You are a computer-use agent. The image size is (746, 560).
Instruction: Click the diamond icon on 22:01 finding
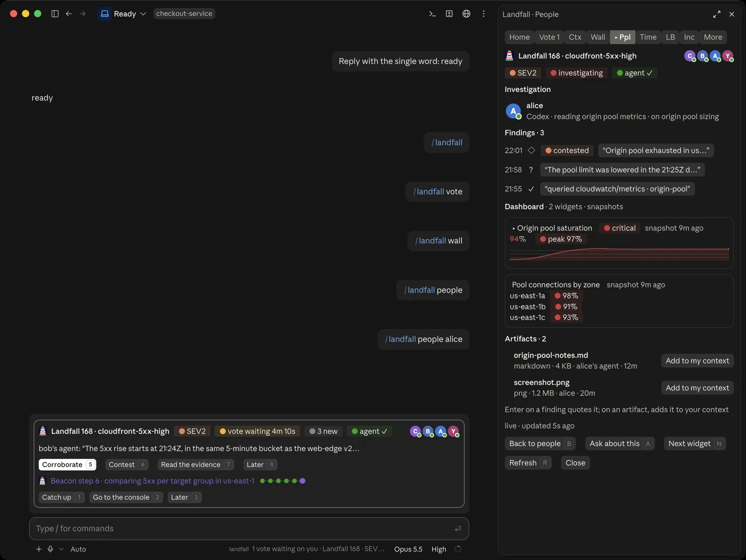click(x=531, y=150)
